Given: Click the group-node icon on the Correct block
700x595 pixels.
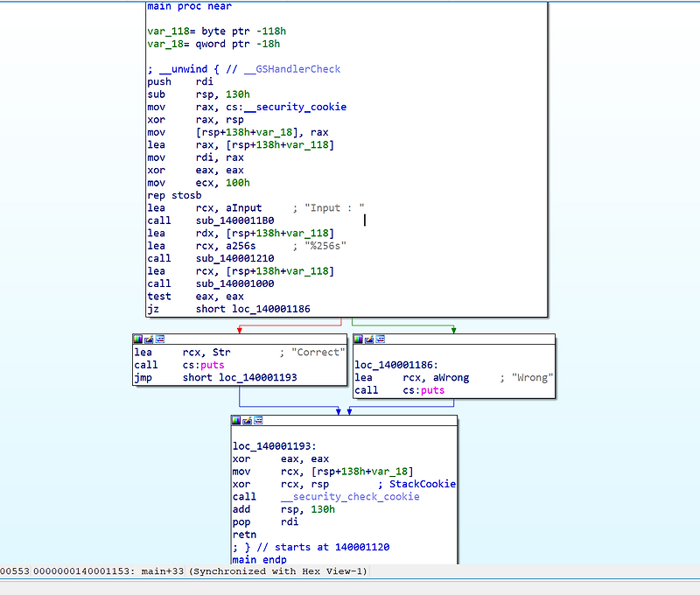Looking at the screenshot, I should point(159,338).
